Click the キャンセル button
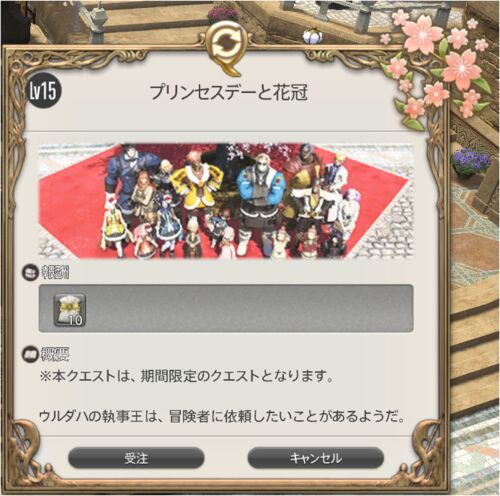Viewport: 500px width, 496px height. click(316, 458)
